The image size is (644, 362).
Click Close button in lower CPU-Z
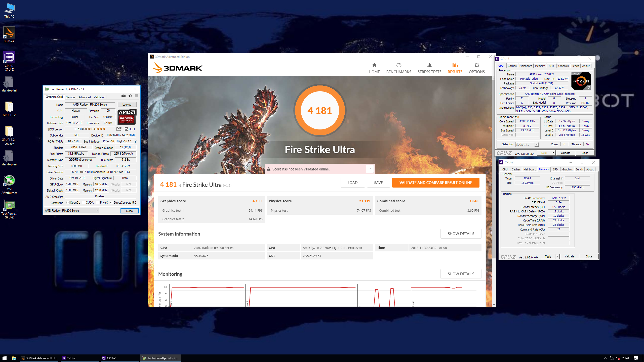(x=589, y=256)
